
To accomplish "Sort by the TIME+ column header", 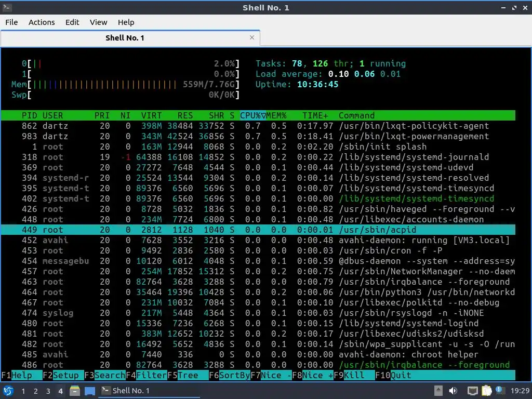I will coord(315,115).
